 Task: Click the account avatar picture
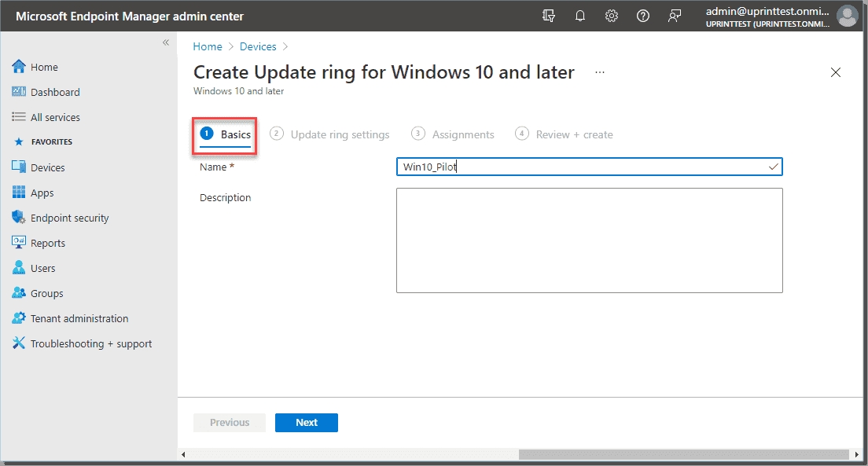coord(847,16)
